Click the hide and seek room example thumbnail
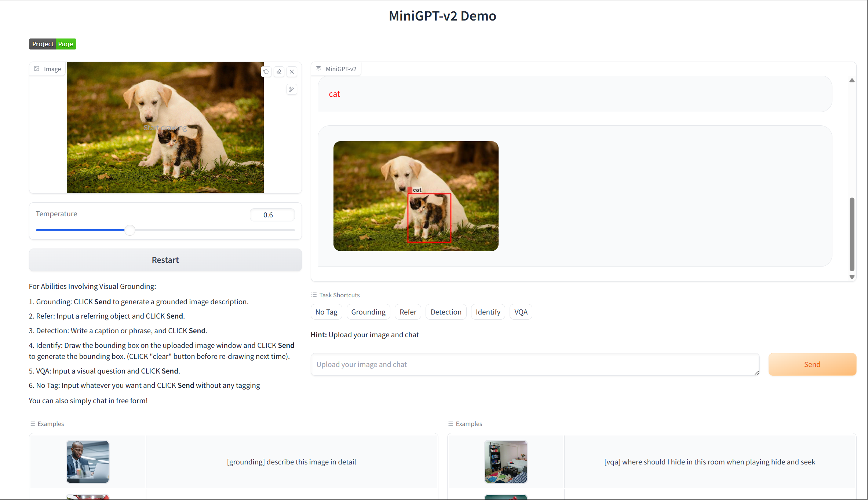Screen dimensions: 868x500 point(506,462)
